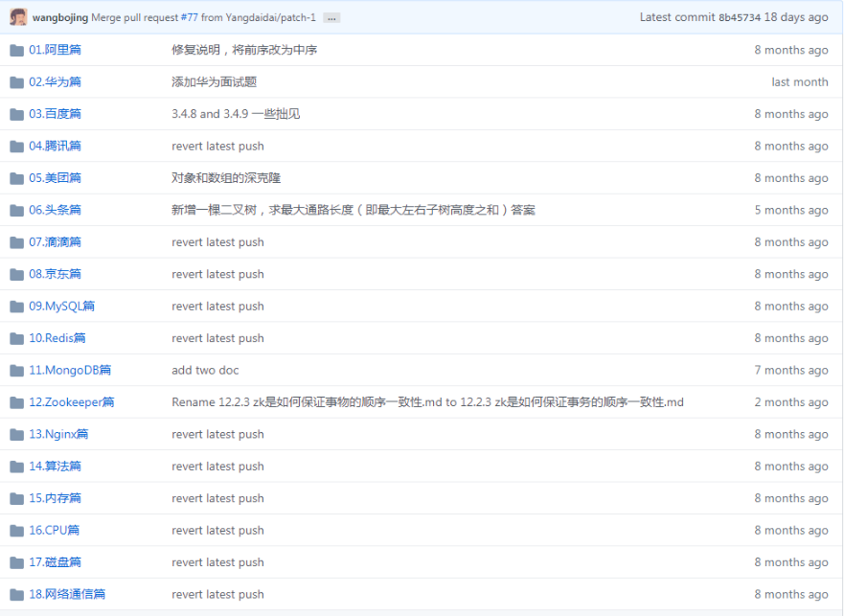Click the 13.Nginx篇 folder icon
Screen dimensions: 844x616
tap(16, 435)
